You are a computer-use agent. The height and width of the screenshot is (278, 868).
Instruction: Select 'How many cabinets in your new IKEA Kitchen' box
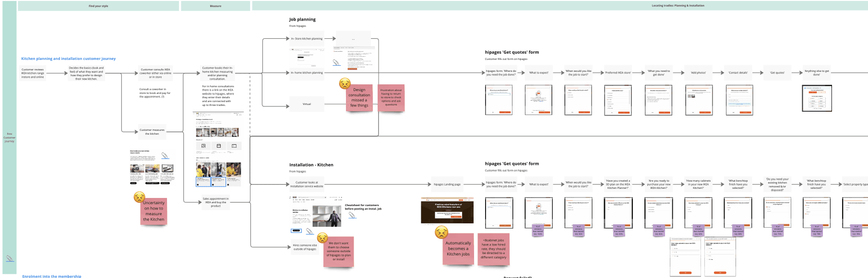[x=698, y=184]
